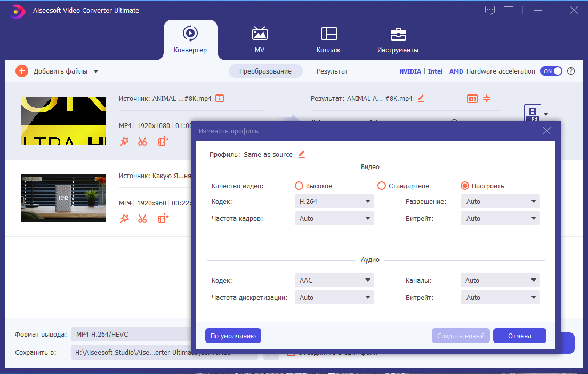
Task: Click the Отмена cancel button
Action: click(519, 336)
